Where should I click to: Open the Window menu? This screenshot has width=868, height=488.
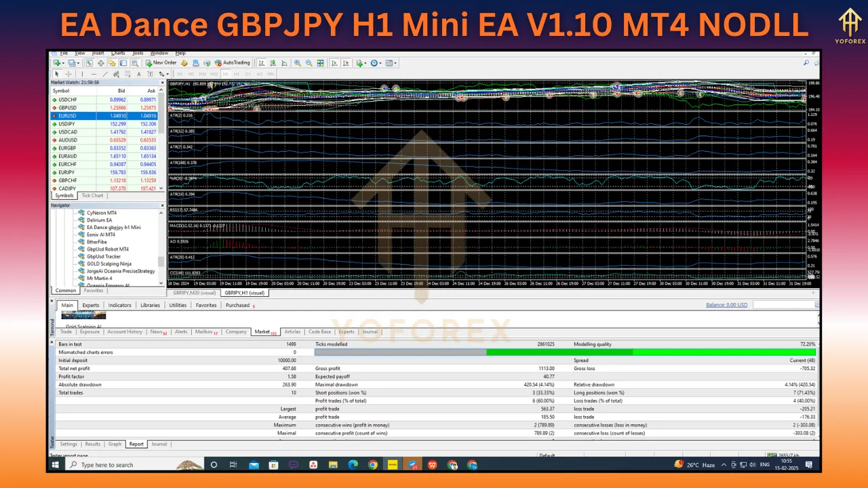159,53
